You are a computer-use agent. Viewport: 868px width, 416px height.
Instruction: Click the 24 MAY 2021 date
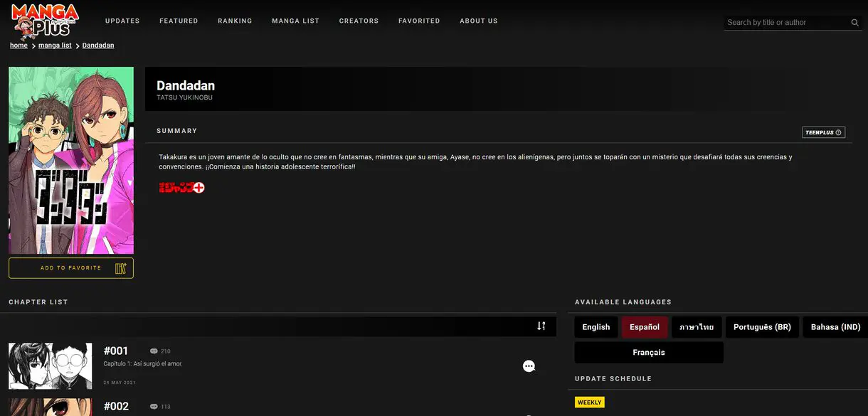pyautogui.click(x=120, y=383)
